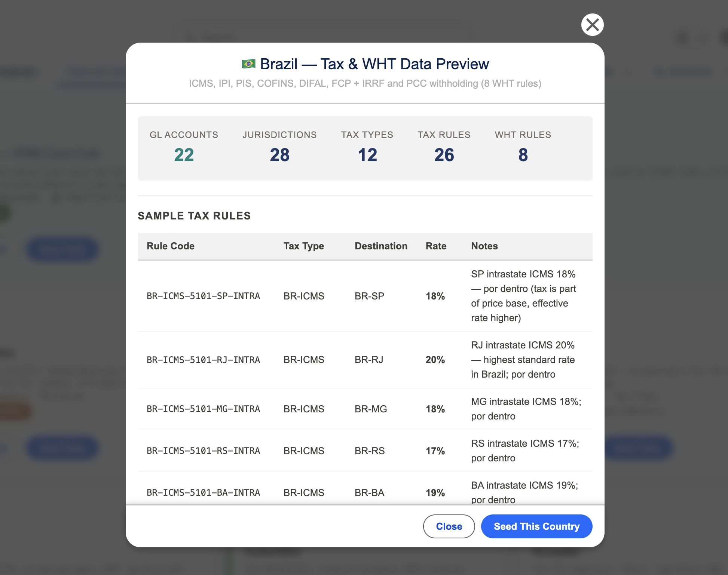Click the SP intrastate ICMS 18% note
The width and height of the screenshot is (728, 575).
click(x=524, y=296)
